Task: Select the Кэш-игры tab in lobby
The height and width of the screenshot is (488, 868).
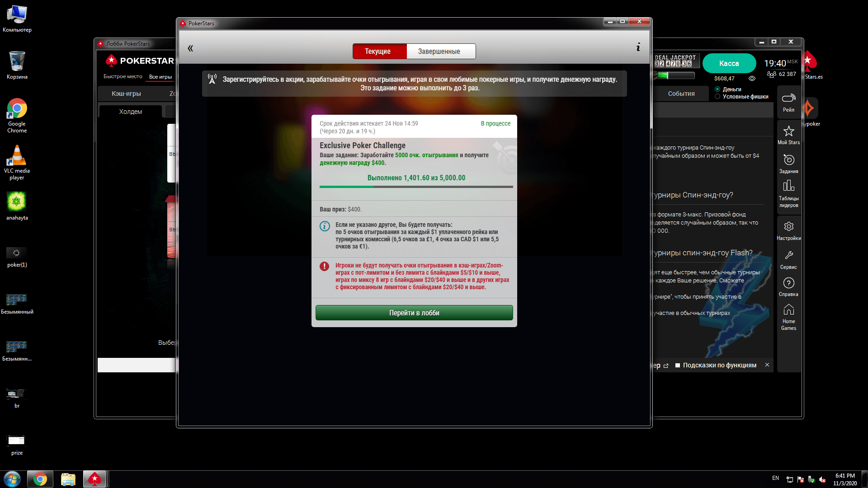Action: 126,94
